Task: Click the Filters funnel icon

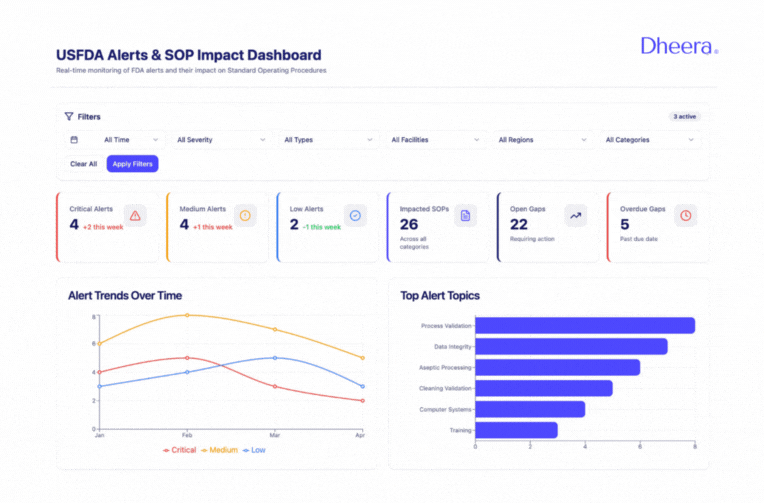Action: (x=69, y=117)
